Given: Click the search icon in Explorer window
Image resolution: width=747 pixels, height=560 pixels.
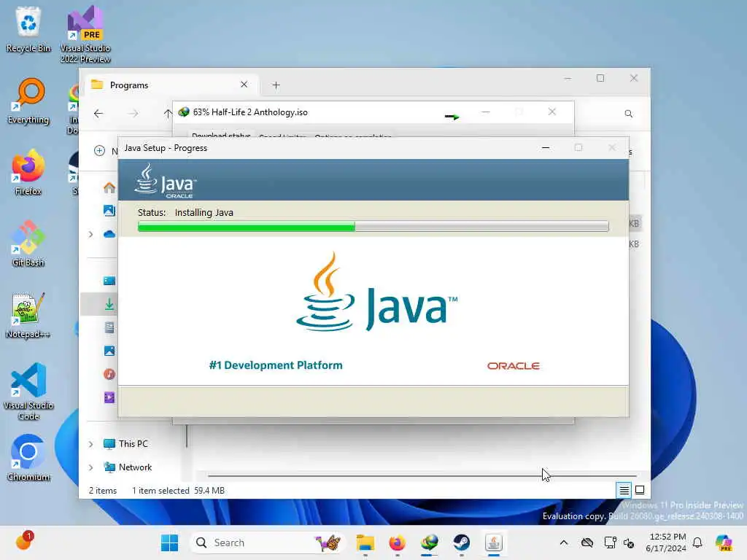Looking at the screenshot, I should tap(628, 113).
